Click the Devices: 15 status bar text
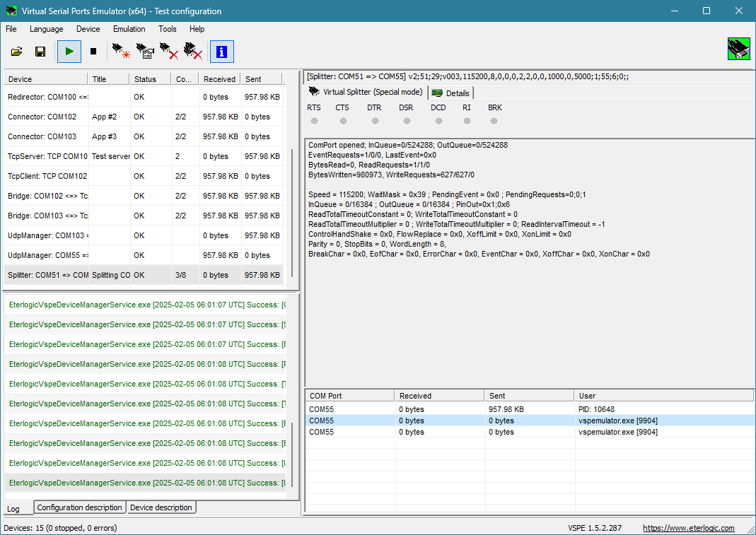The image size is (756, 535). pyautogui.click(x=60, y=528)
